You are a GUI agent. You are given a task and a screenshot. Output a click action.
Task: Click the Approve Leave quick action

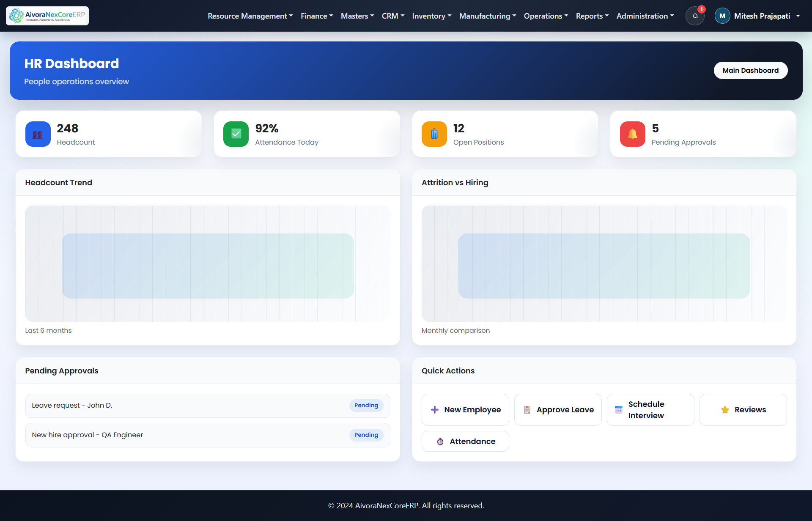coord(558,409)
